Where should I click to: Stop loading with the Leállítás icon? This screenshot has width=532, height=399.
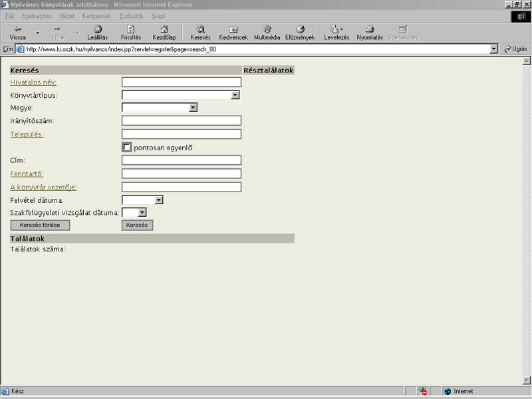[x=97, y=29]
